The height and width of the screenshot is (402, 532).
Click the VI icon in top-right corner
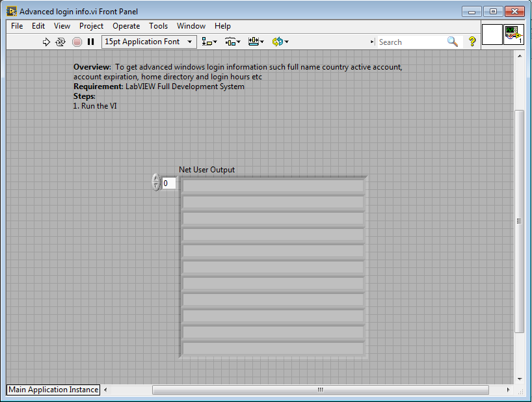pyautogui.click(x=513, y=34)
